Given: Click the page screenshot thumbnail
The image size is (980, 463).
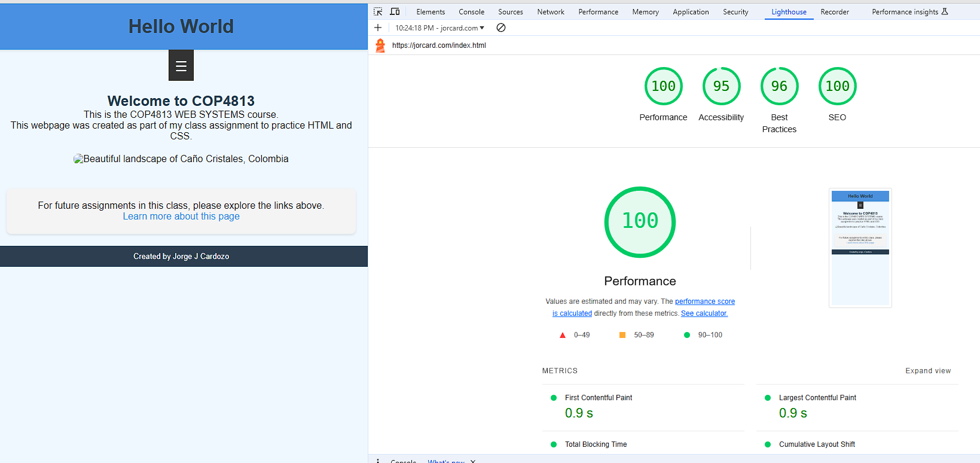Looking at the screenshot, I should click(x=860, y=248).
